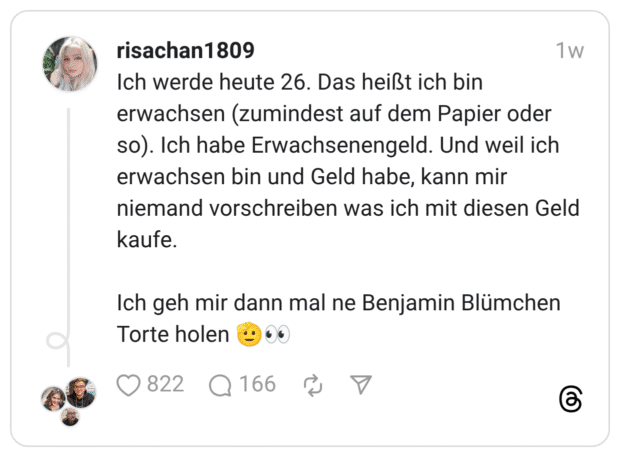Click the 822 likes count
This screenshot has height=457, width=620.
tap(165, 385)
